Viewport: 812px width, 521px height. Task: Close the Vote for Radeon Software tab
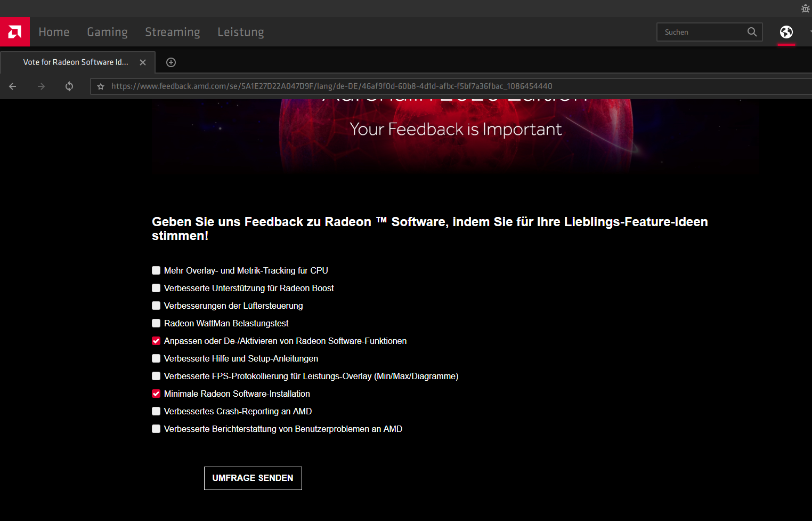tap(143, 62)
